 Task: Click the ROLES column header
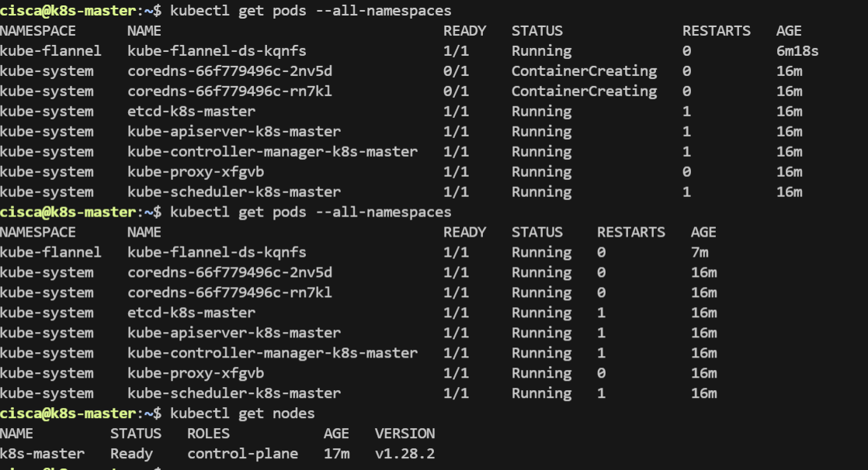(x=213, y=434)
